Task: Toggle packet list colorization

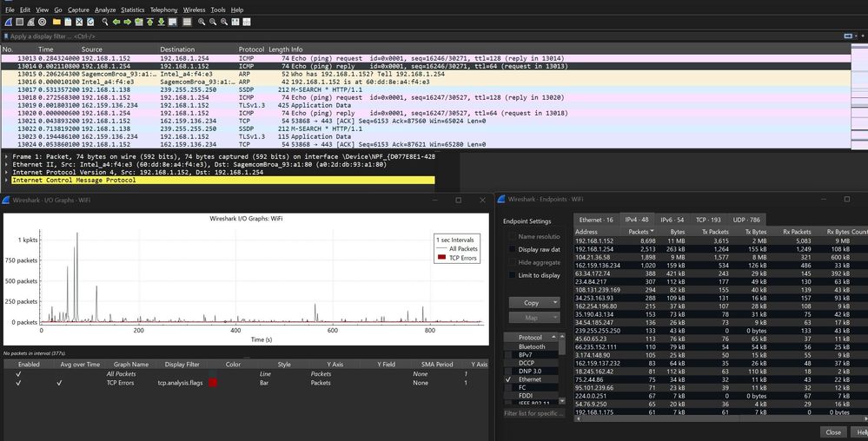Action: coord(187,22)
